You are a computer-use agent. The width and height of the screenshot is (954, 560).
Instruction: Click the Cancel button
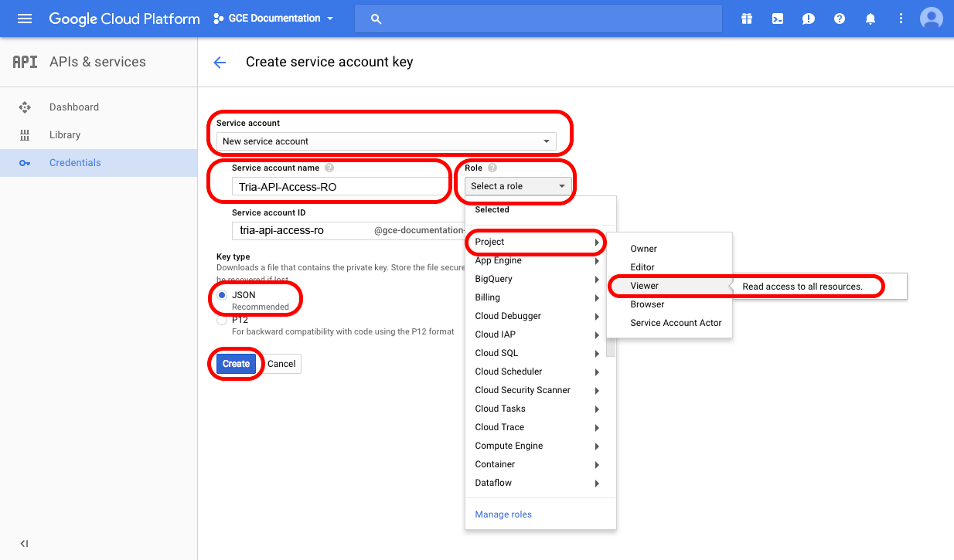281,364
